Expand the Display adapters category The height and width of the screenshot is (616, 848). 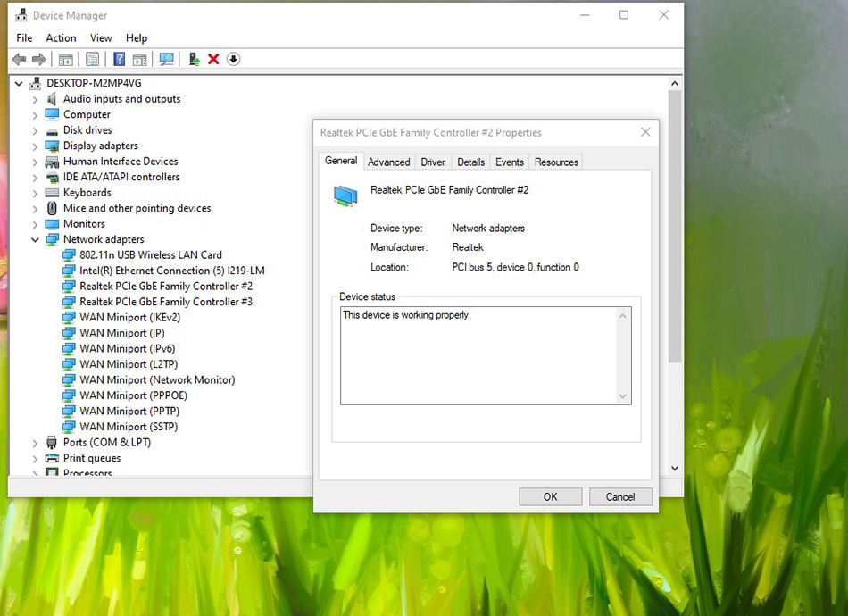click(x=35, y=146)
